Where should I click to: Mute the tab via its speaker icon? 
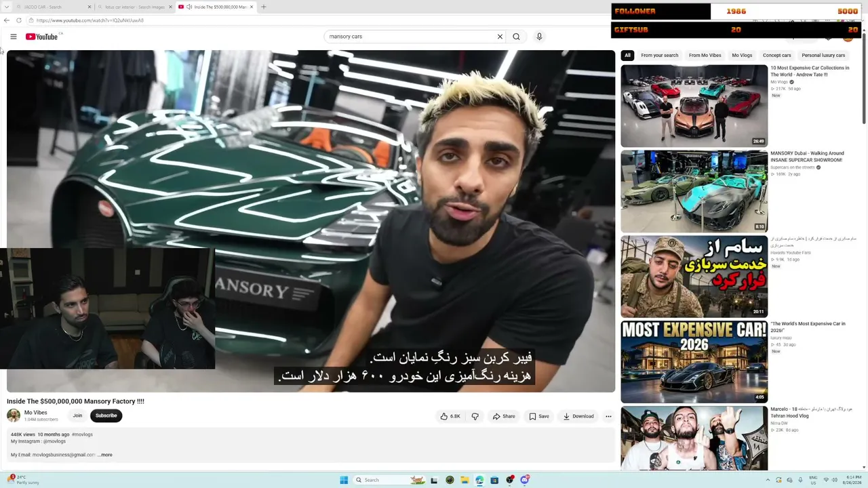pos(189,7)
